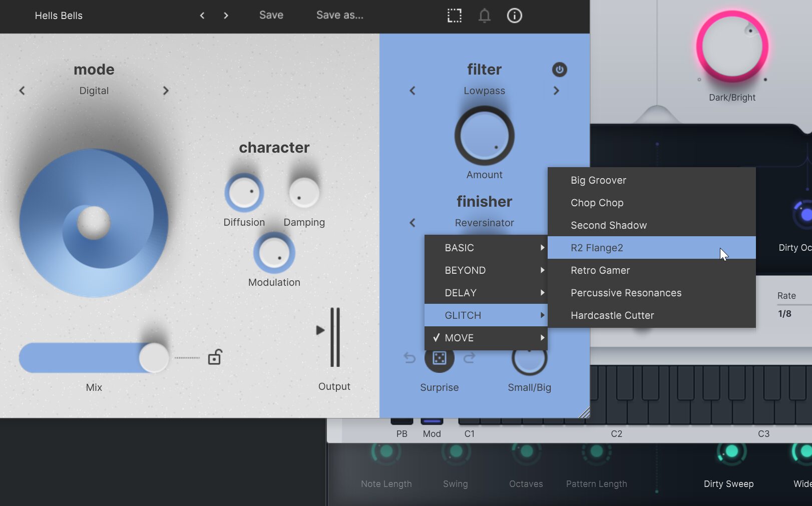Choose the Hardcastle Cutter finisher
The width and height of the screenshot is (812, 506).
coord(652,315)
